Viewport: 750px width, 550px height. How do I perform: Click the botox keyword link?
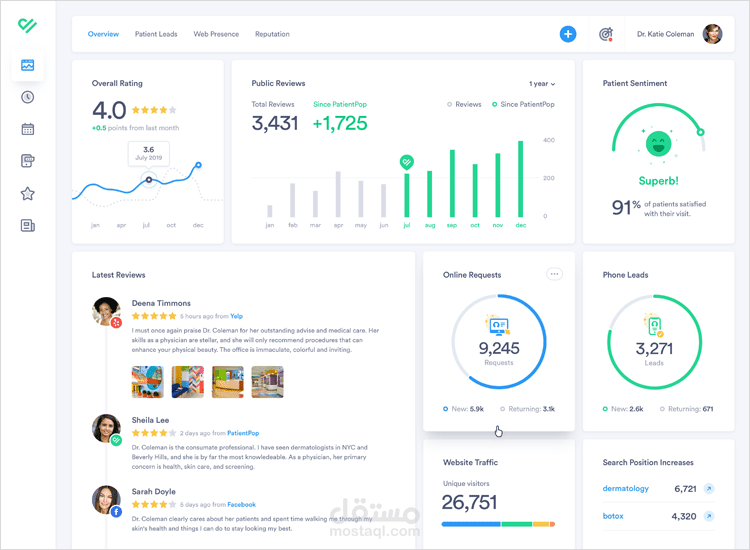613,516
